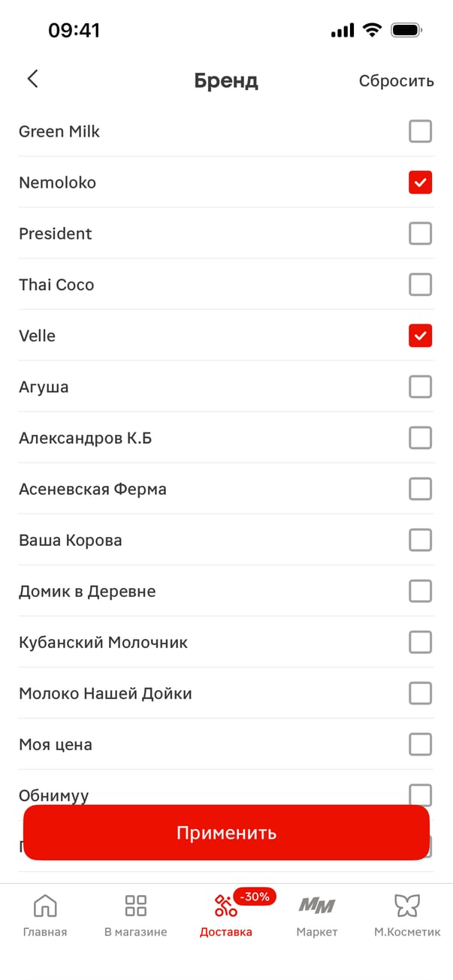Tick the Агуша brand checkbox

[420, 387]
